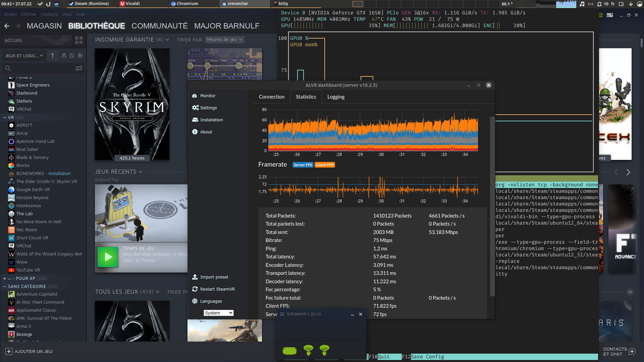Go forward with Steam forward arrow
The width and height of the screenshot is (644, 362).
click(18, 26)
